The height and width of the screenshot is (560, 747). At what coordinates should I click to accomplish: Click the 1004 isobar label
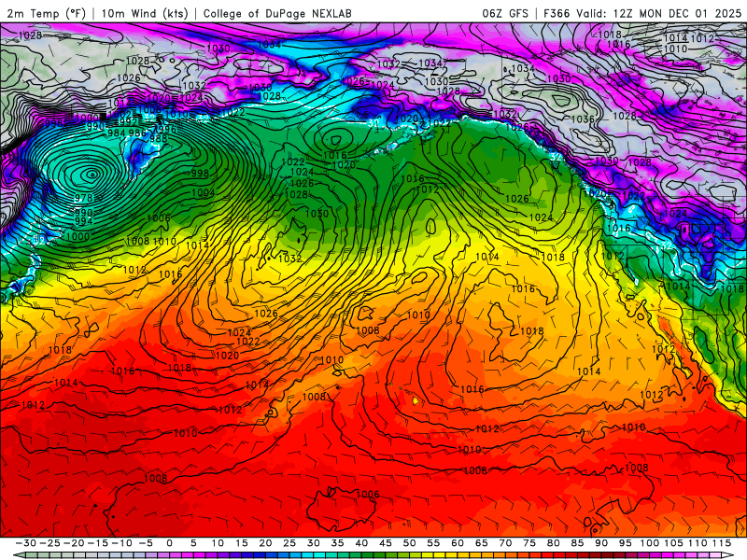pos(203,193)
